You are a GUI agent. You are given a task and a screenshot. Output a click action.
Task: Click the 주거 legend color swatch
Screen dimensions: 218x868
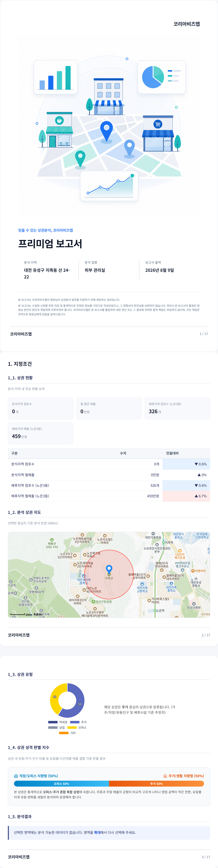tap(75, 722)
